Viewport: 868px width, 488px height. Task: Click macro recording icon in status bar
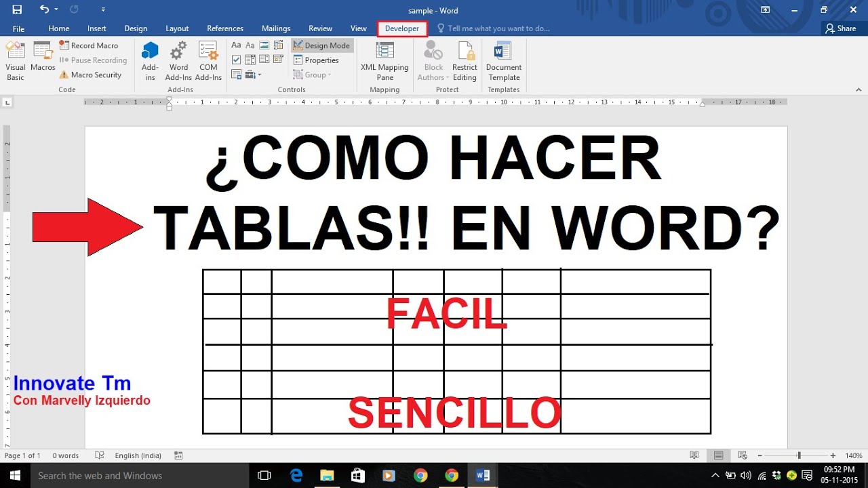pos(178,455)
